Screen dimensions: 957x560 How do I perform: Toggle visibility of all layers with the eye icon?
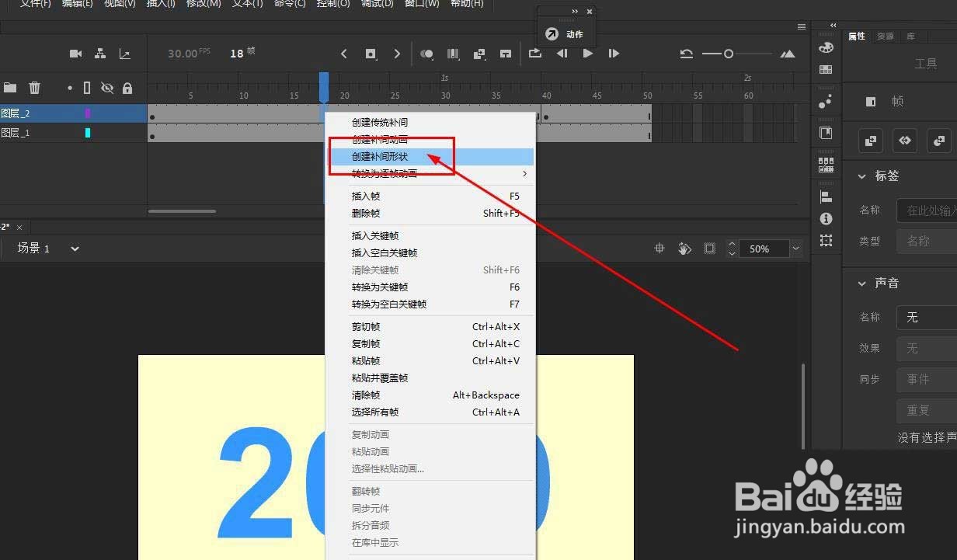click(x=107, y=88)
